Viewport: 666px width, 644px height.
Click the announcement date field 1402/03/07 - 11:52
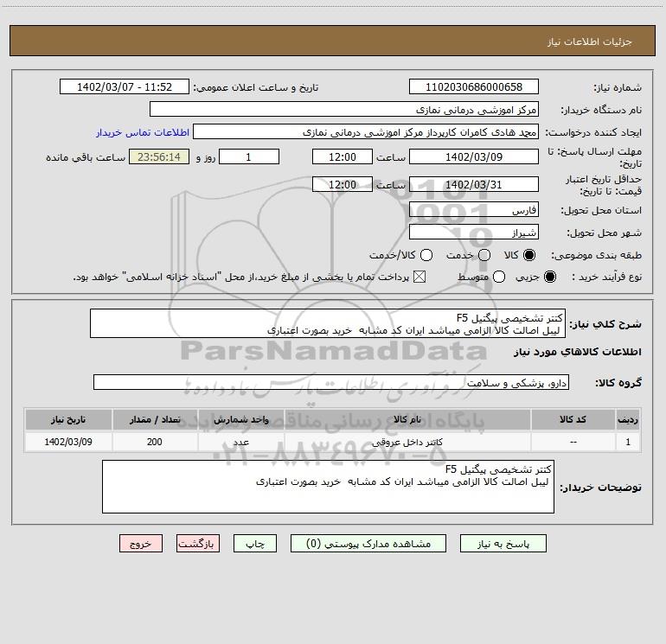[125, 86]
